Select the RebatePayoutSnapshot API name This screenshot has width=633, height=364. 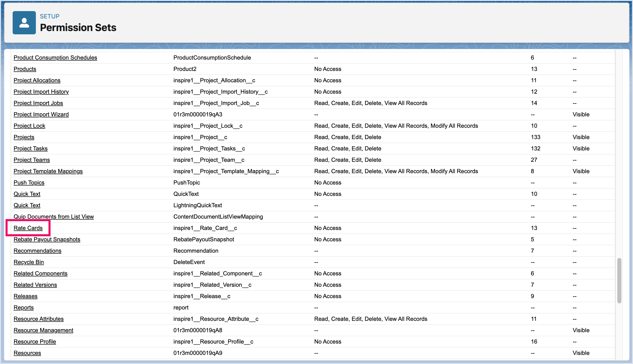pos(204,239)
